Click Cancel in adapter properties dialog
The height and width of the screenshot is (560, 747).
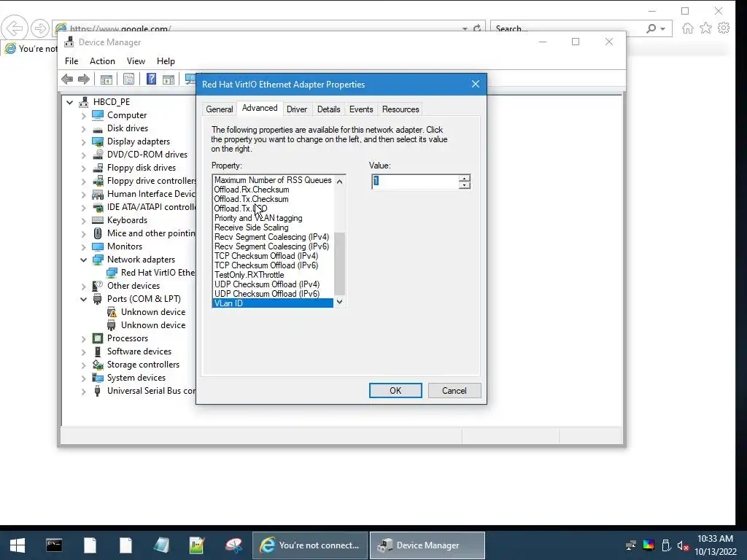point(454,391)
